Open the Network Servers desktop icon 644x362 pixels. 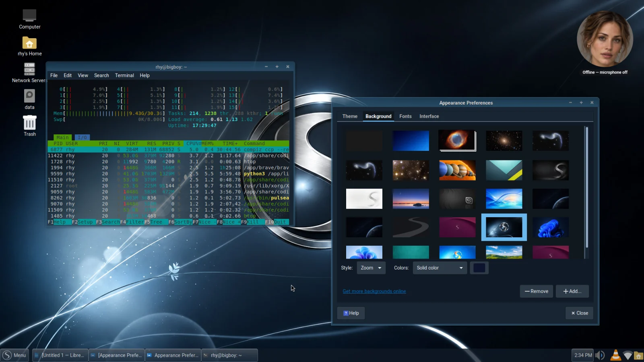coord(29,70)
